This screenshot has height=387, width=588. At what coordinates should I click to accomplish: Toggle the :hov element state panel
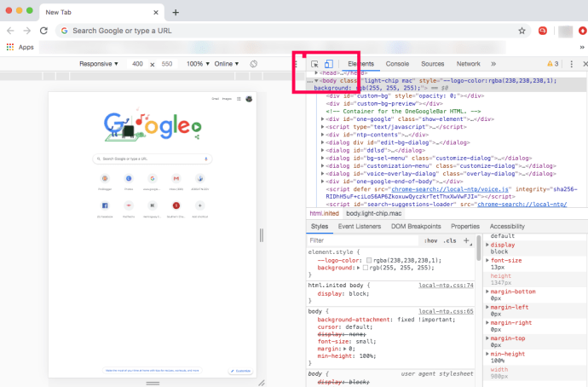point(430,241)
